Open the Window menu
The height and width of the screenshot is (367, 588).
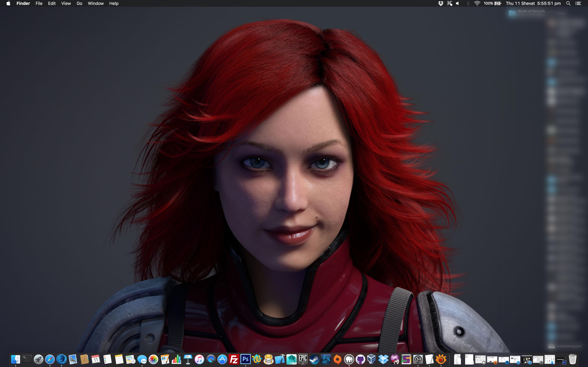coord(96,3)
